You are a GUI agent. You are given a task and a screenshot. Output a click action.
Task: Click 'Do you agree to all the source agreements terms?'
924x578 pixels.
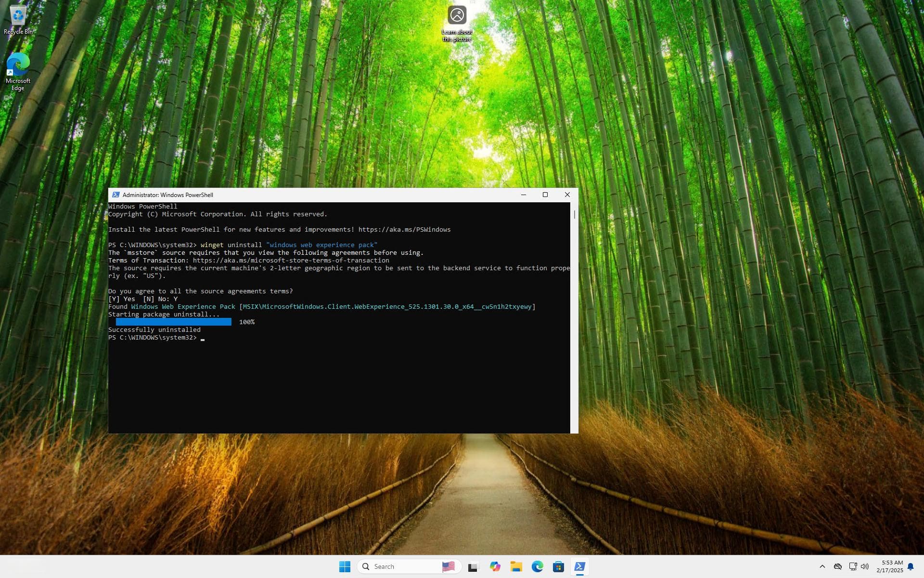point(200,291)
